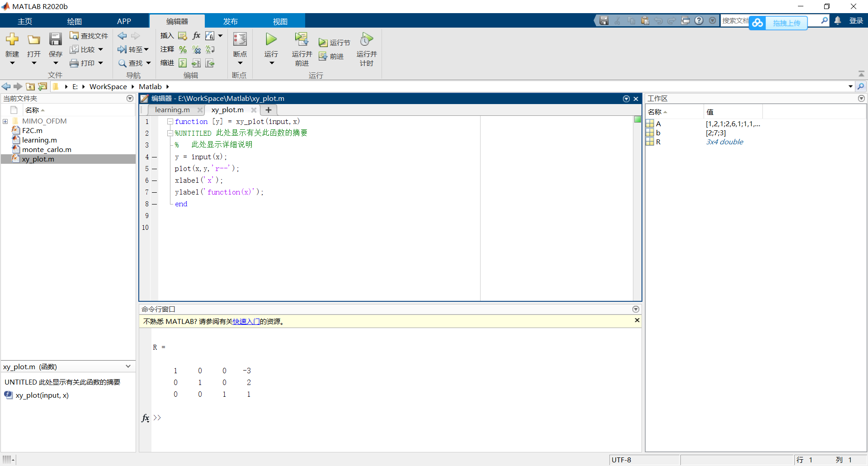Switch to the 主页 (Home) tab
The height and width of the screenshot is (466, 868).
(x=25, y=21)
